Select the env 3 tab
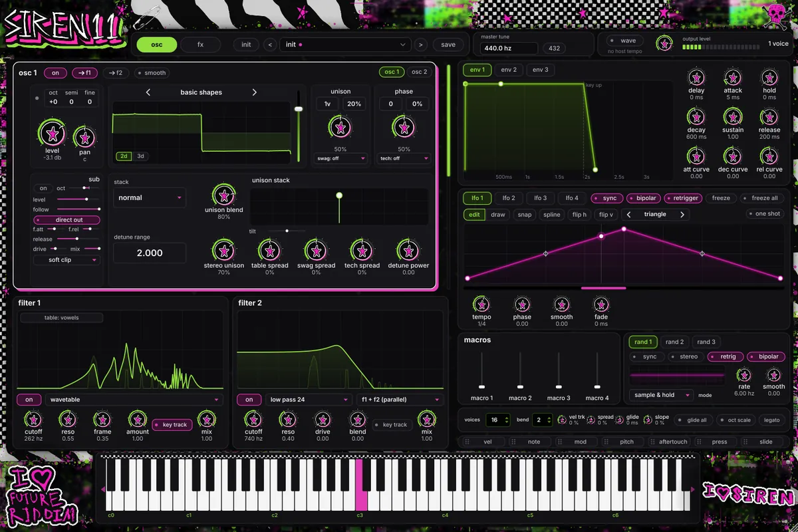798x532 pixels. [x=541, y=70]
